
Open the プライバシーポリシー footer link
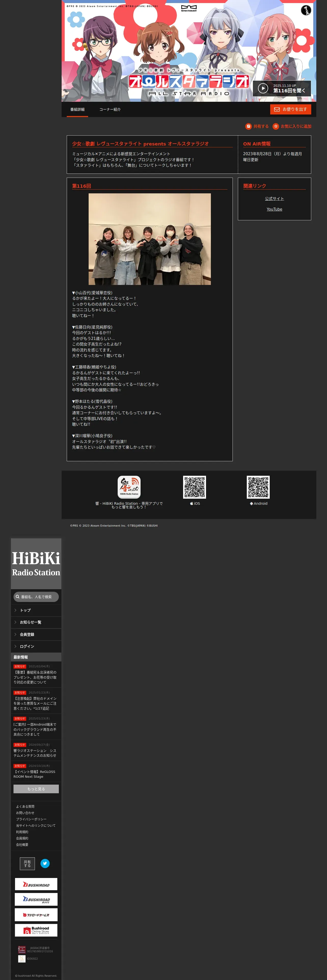[31, 819]
